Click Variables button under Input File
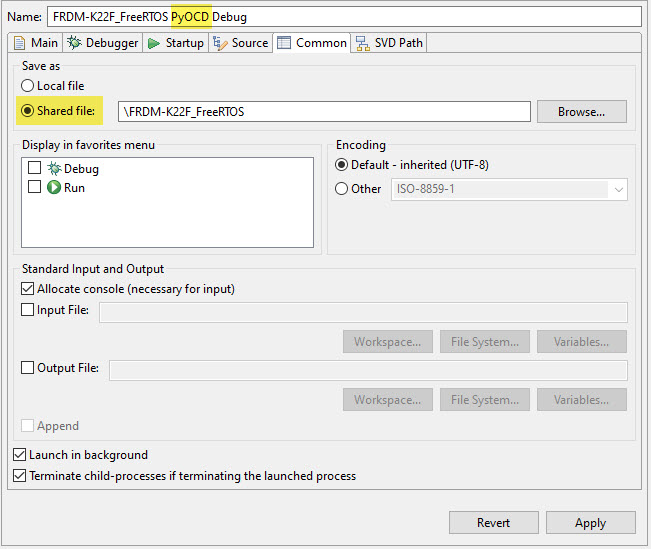Screen dimensions: 651x549 pyautogui.click(x=582, y=342)
